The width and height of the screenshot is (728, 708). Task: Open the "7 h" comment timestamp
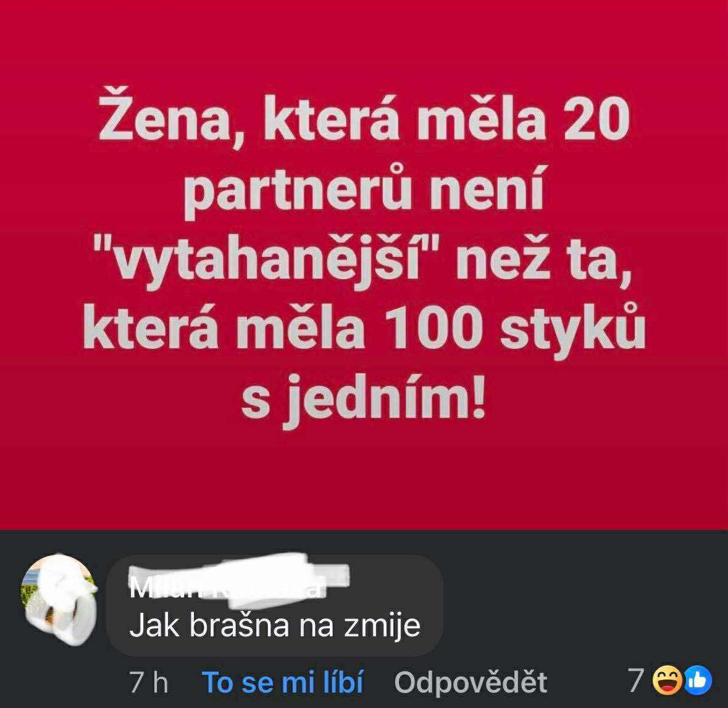pyautogui.click(x=149, y=683)
